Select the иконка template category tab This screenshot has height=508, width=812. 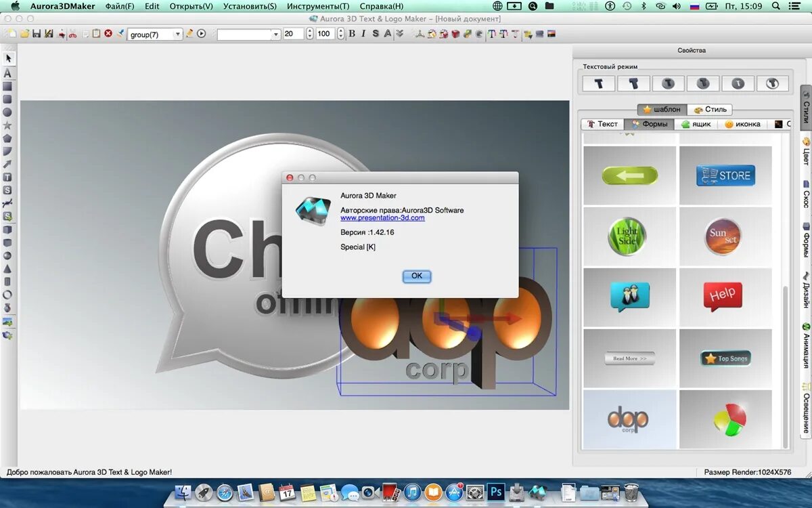(x=743, y=124)
